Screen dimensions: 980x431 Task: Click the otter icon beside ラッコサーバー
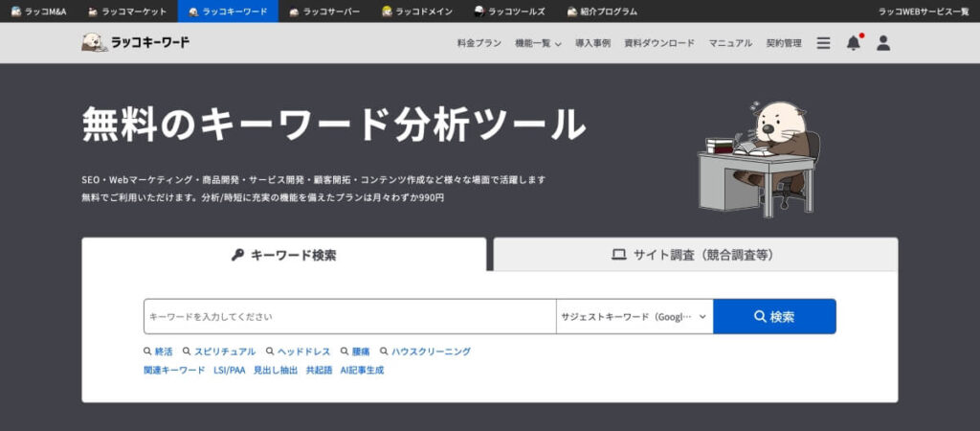point(294,11)
